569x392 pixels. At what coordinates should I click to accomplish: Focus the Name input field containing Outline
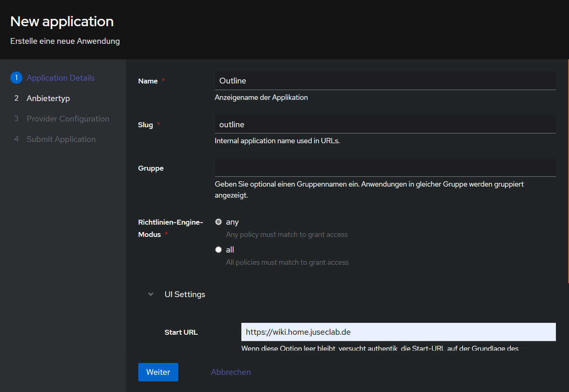tap(385, 81)
